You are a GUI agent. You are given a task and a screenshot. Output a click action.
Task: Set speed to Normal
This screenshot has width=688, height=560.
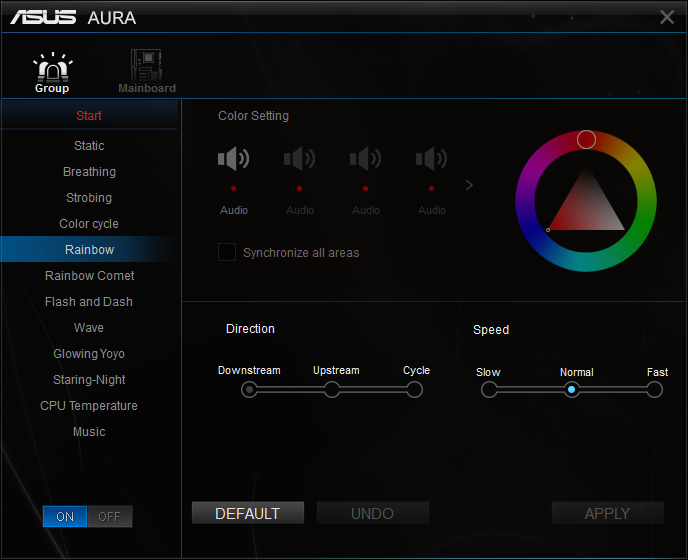pos(571,390)
